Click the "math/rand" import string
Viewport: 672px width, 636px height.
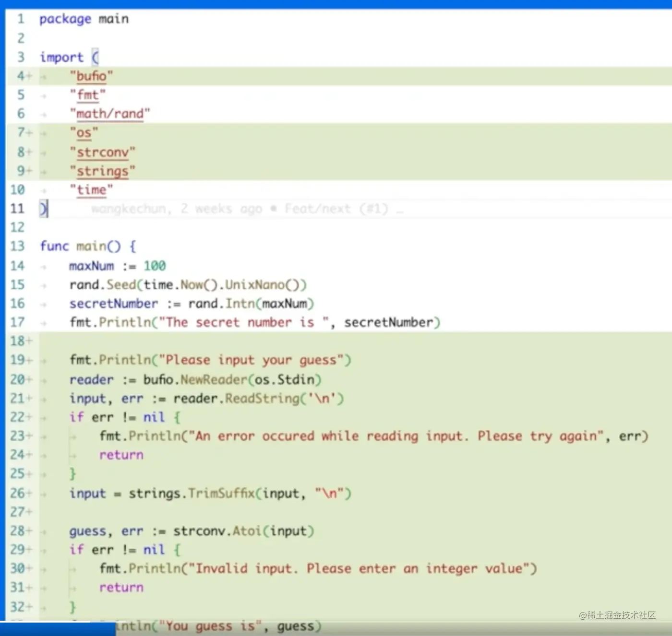110,114
